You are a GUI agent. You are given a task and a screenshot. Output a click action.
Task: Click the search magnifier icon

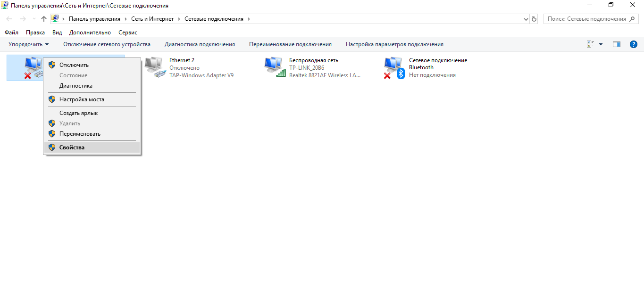coord(633,19)
